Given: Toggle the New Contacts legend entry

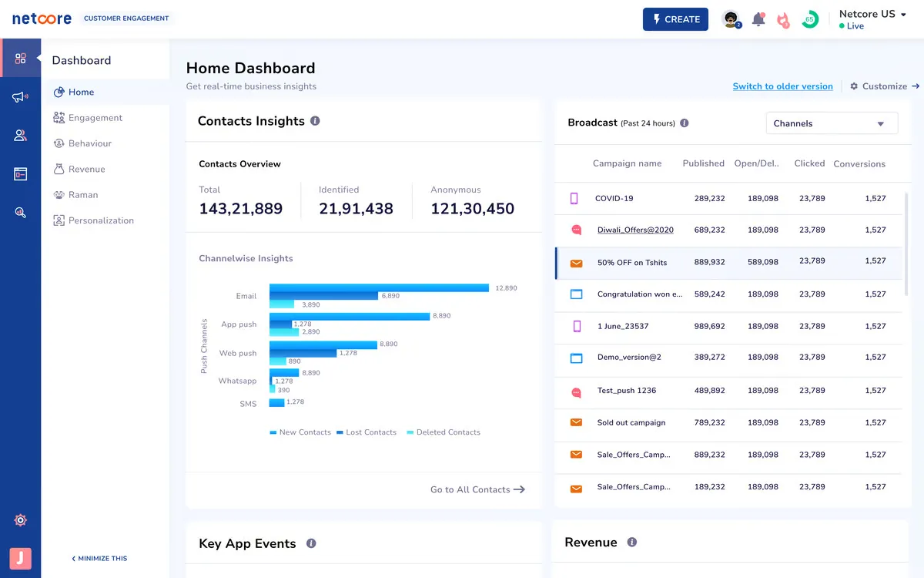Looking at the screenshot, I should coord(300,432).
